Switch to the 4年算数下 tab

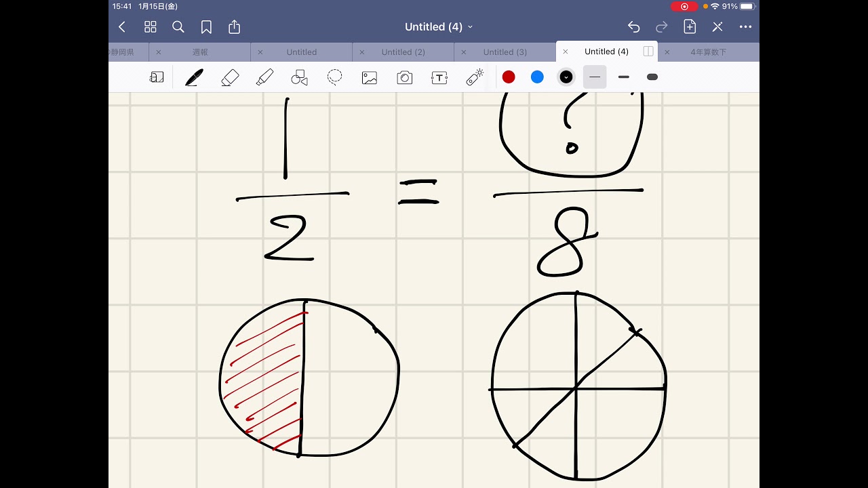point(709,52)
